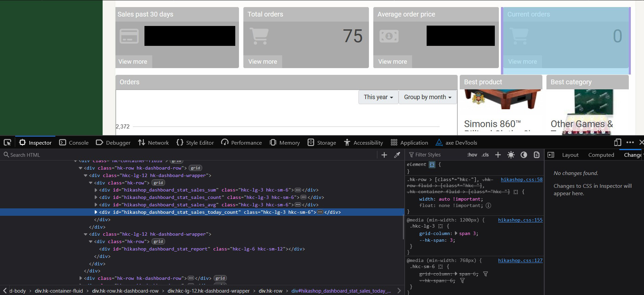644x295 pixels.
Task: Switch to the Console tab
Action: [74, 143]
